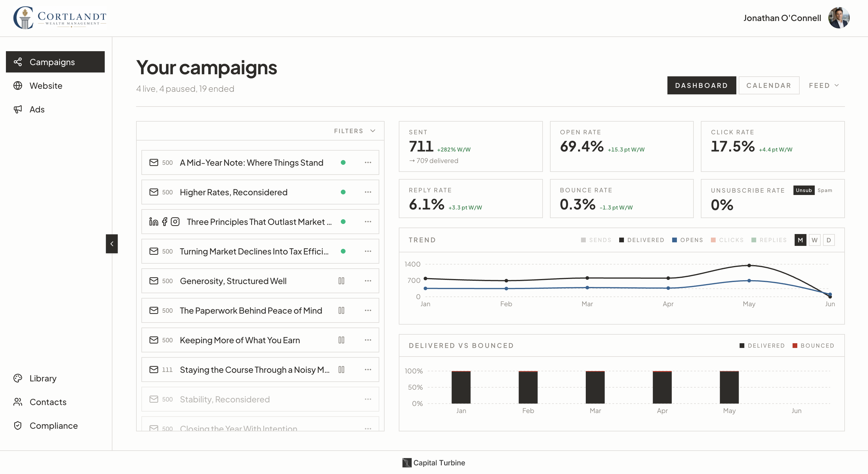Set Trend granularity to weekly (W)
This screenshot has width=868, height=474.
[815, 240]
